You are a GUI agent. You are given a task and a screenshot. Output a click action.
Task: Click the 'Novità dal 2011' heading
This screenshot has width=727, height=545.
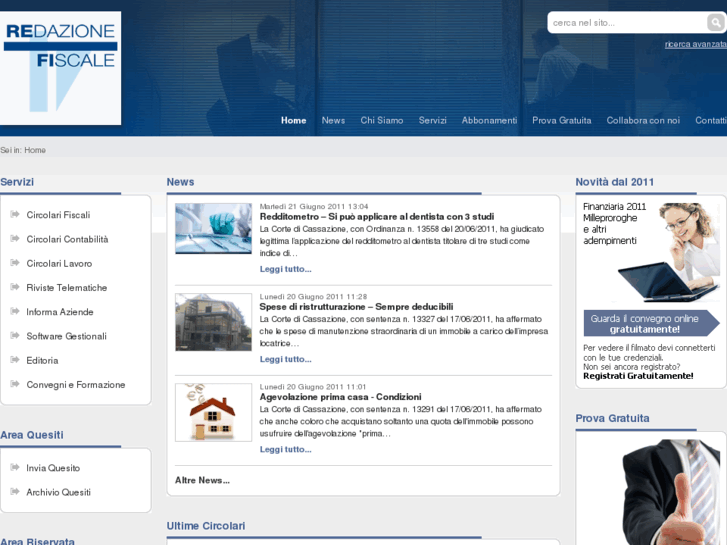pyautogui.click(x=614, y=182)
